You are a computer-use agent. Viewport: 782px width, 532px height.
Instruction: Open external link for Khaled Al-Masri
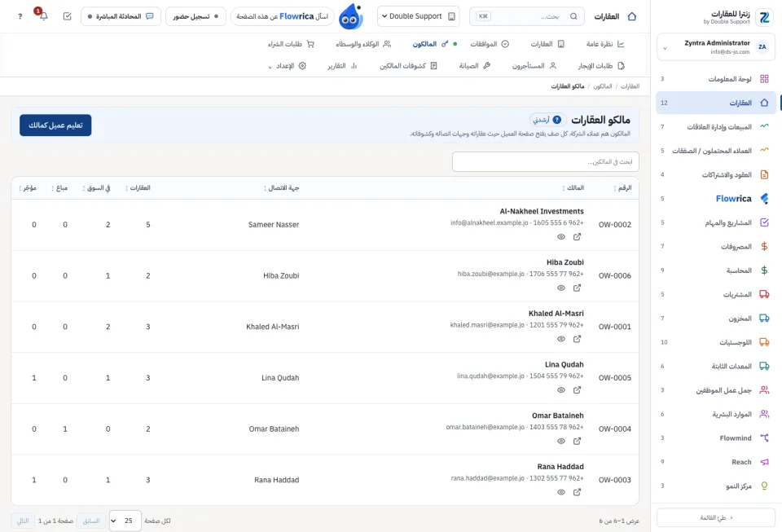[577, 339]
